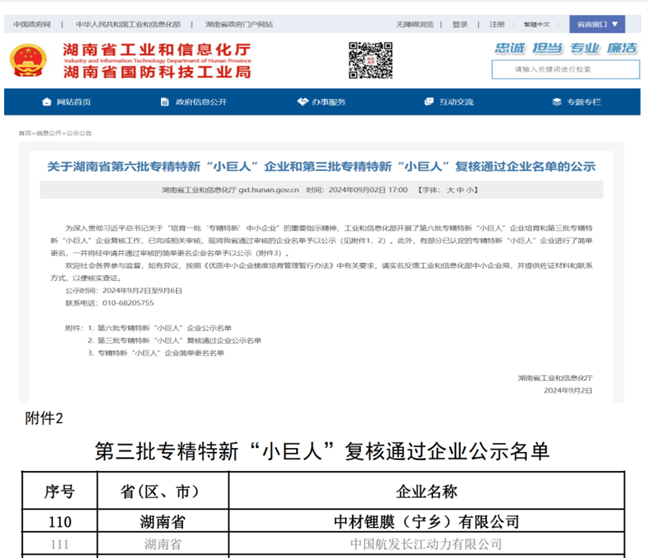The image size is (648, 558).
Task: Switch to 繁體中文 language
Action: pyautogui.click(x=536, y=23)
